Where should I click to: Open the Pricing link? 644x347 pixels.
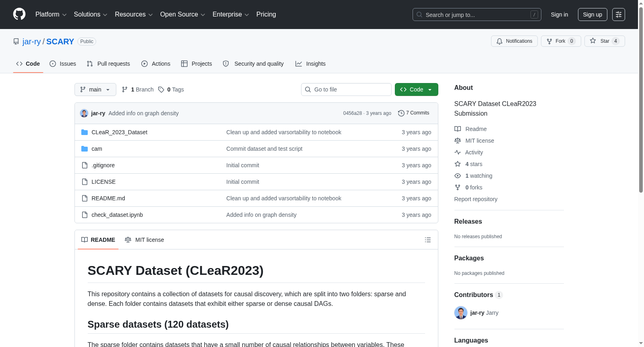pos(266,15)
